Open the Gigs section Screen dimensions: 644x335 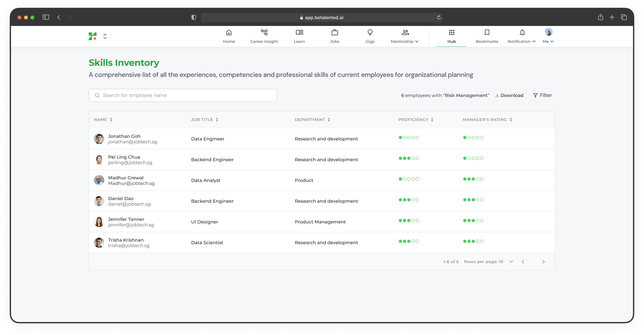(370, 36)
